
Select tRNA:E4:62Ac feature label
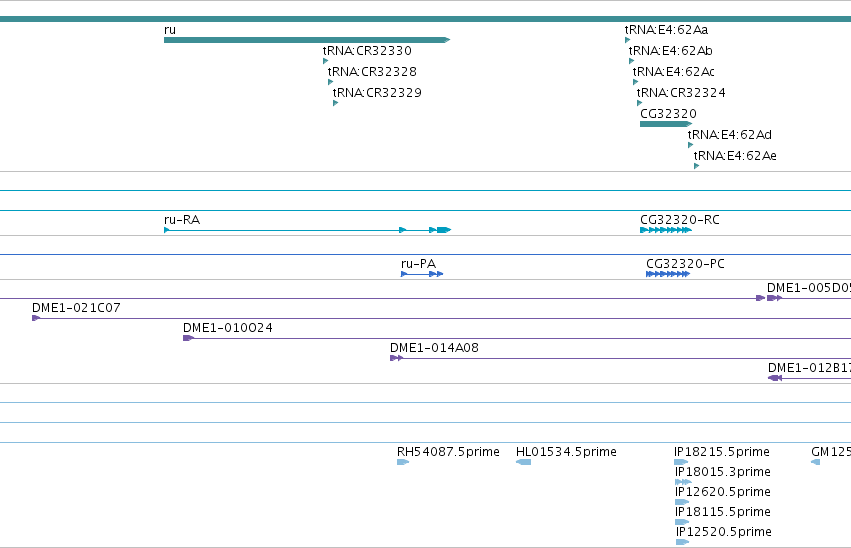pos(674,72)
